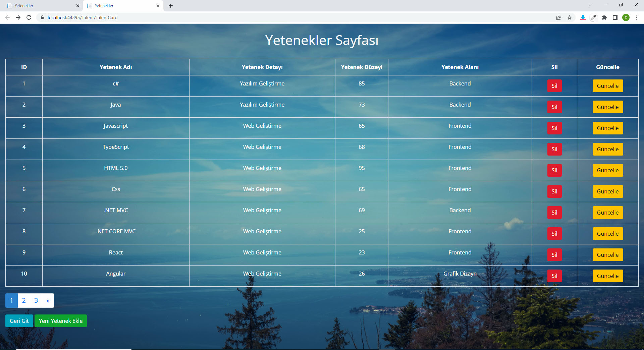Click Sil in the Css row
The height and width of the screenshot is (350, 644).
click(x=554, y=191)
